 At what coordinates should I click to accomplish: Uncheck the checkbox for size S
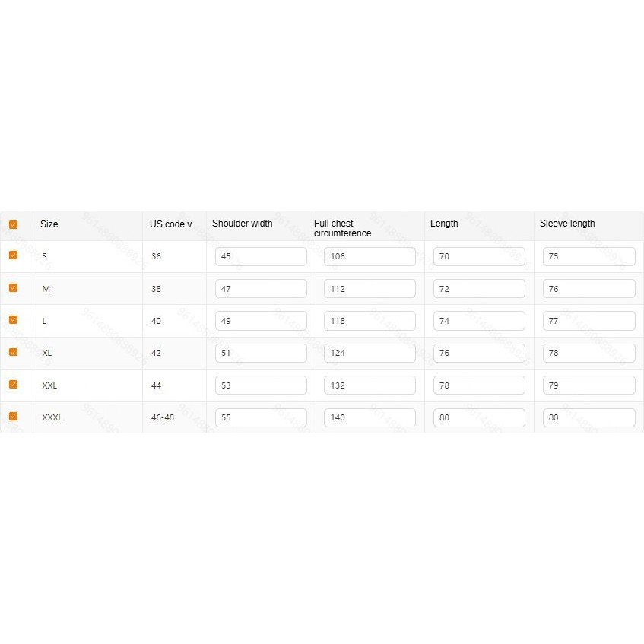click(x=13, y=255)
